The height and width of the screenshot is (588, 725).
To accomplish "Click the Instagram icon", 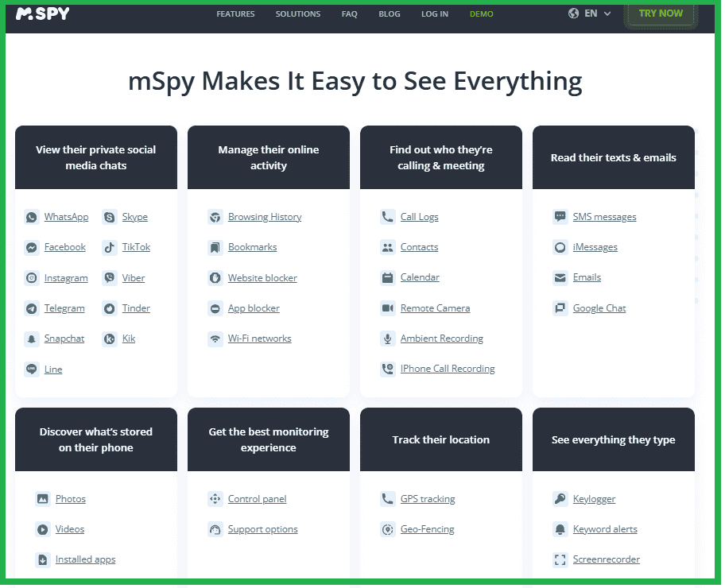I will 32,278.
